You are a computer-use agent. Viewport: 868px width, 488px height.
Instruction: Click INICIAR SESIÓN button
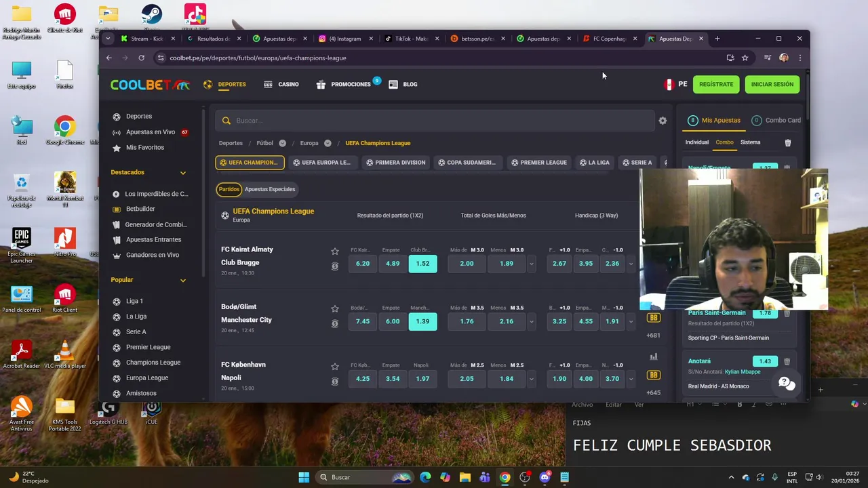click(772, 85)
